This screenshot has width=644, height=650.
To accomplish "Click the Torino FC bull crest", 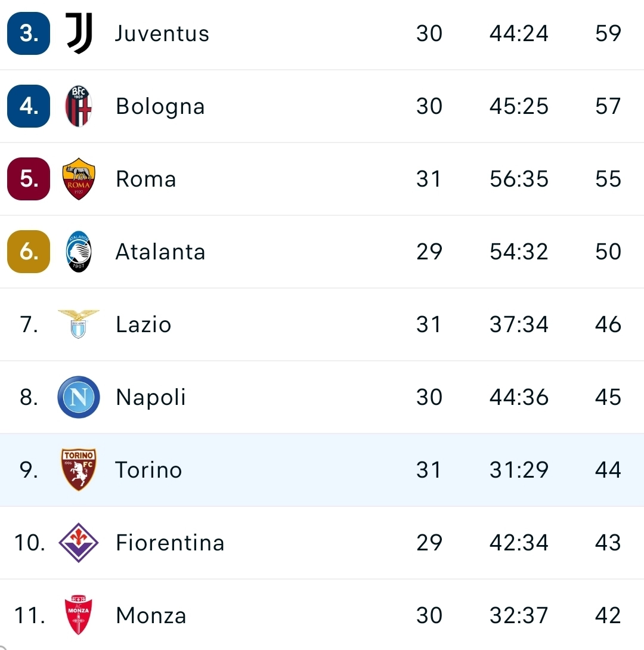I will point(79,470).
